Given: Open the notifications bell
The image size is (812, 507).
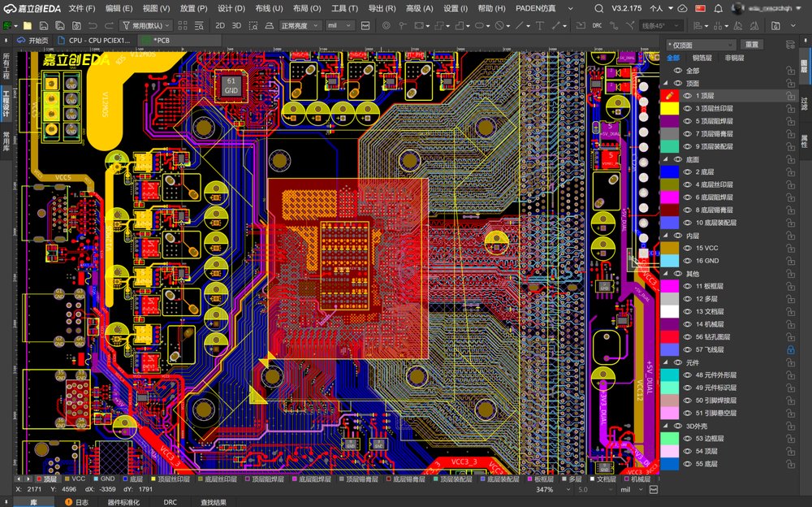Looking at the screenshot, I should [x=719, y=8].
